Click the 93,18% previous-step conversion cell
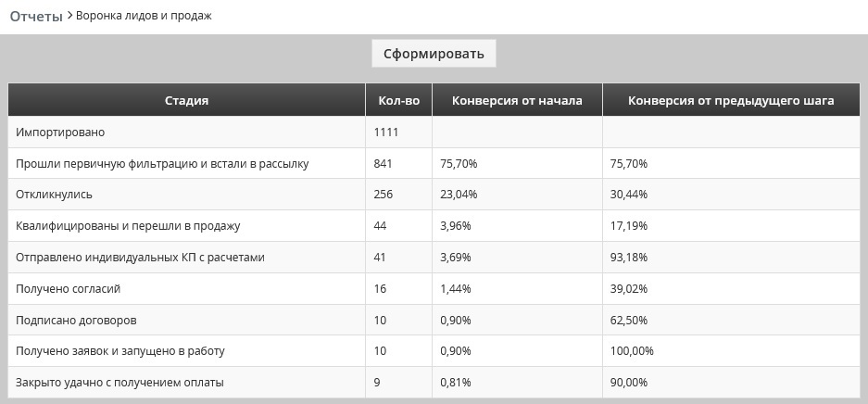The width and height of the screenshot is (868, 404). [731, 258]
